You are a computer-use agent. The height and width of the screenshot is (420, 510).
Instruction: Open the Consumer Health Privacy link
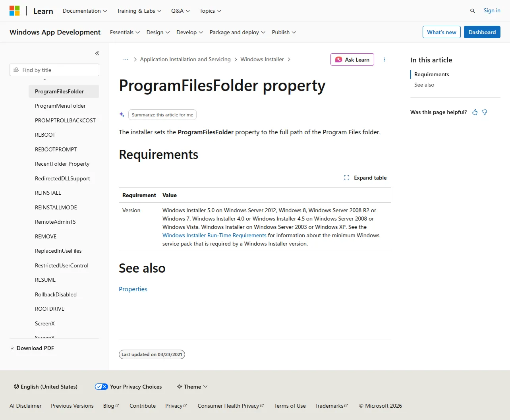pyautogui.click(x=231, y=406)
